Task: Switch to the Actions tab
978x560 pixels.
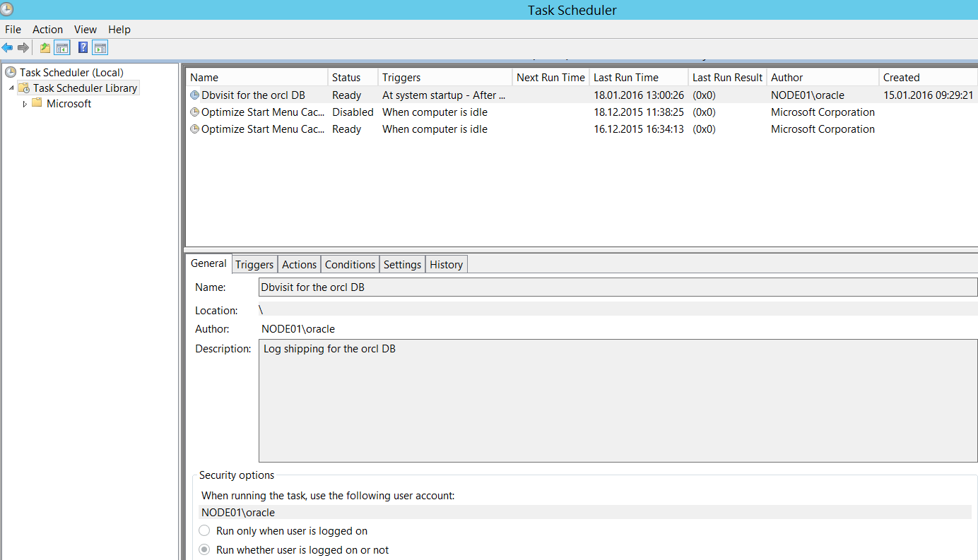Action: 299,264
